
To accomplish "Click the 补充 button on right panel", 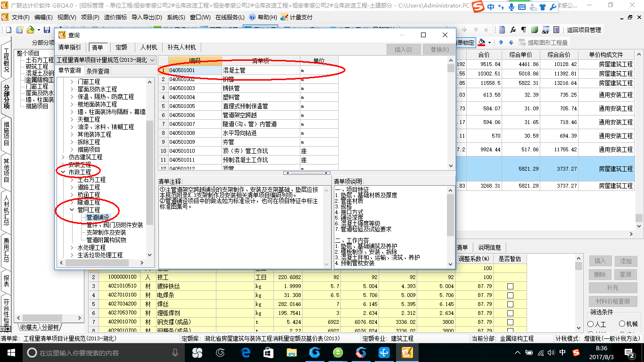I will tap(612, 288).
